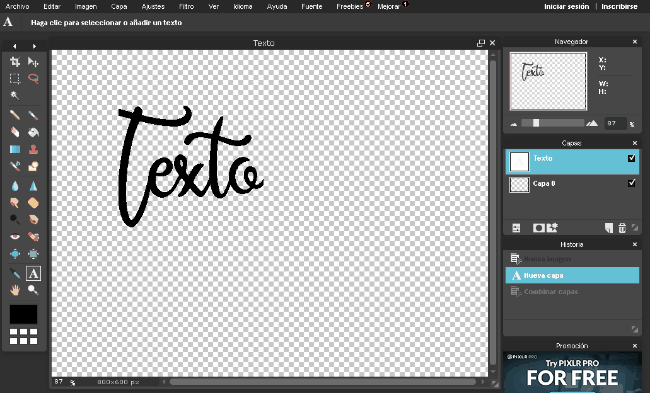Open the Ajustes menu
This screenshot has width=650, height=393.
tap(153, 6)
